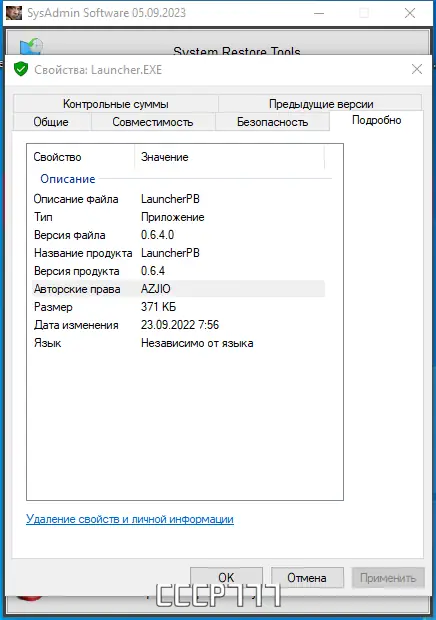
Task: Open the Безопасность tab
Action: coord(272,122)
